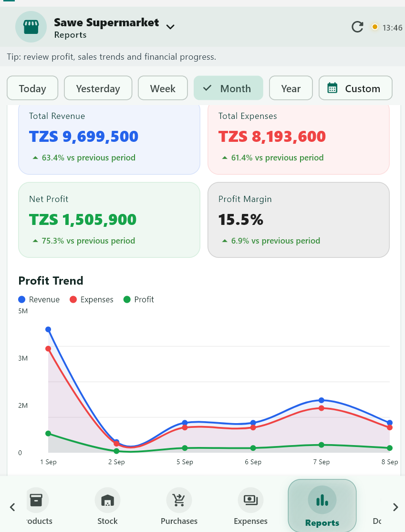The width and height of the screenshot is (405, 532).
Task: Open the Purchases cart icon
Action: [x=179, y=500]
